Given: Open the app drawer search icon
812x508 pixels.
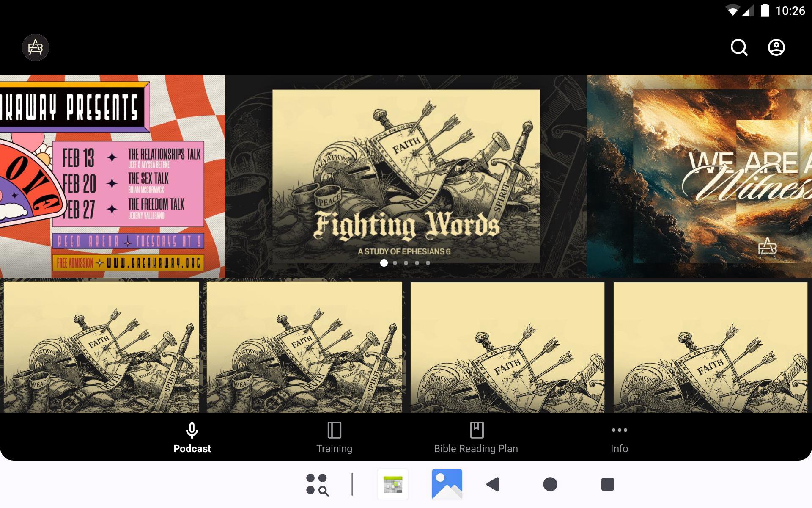Looking at the screenshot, I should pyautogui.click(x=317, y=484).
